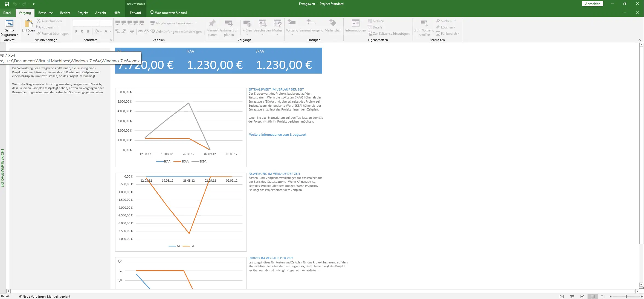The height and width of the screenshot is (299, 644).
Task: Open the Bericht ribbon tab
Action: pos(65,13)
